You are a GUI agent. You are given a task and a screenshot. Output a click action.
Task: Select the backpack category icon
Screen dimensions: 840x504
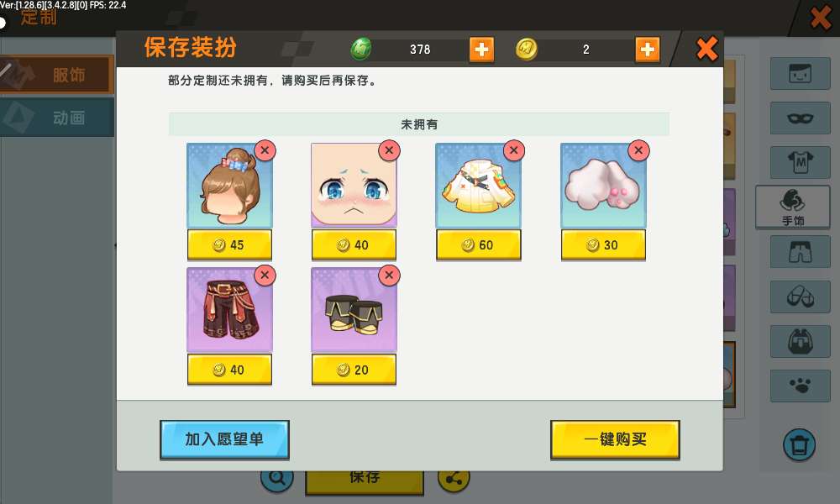[800, 341]
